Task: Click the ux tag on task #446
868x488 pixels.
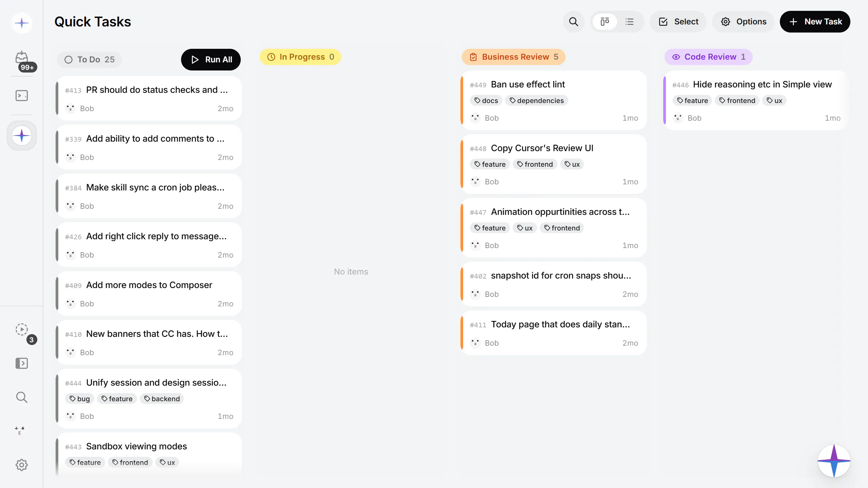Action: tap(774, 101)
